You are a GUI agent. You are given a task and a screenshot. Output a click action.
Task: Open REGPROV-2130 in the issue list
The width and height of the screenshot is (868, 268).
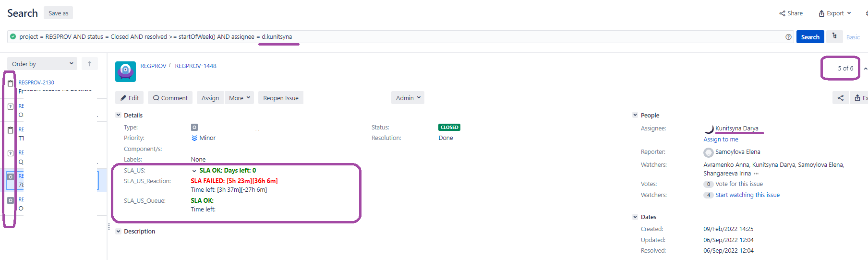click(36, 82)
